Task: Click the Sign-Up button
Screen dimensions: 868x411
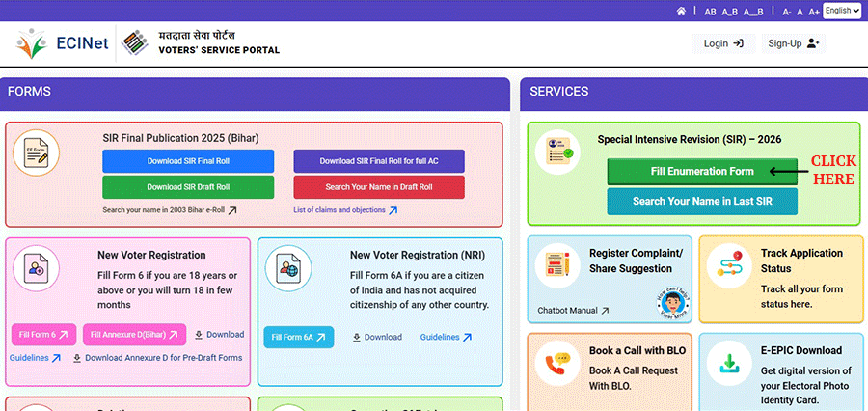Action: pyautogui.click(x=792, y=43)
